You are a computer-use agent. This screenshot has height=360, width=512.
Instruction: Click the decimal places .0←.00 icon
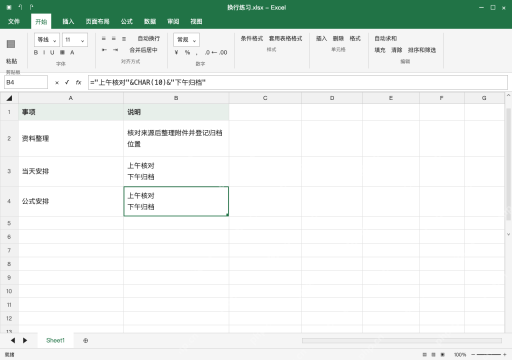point(216,52)
